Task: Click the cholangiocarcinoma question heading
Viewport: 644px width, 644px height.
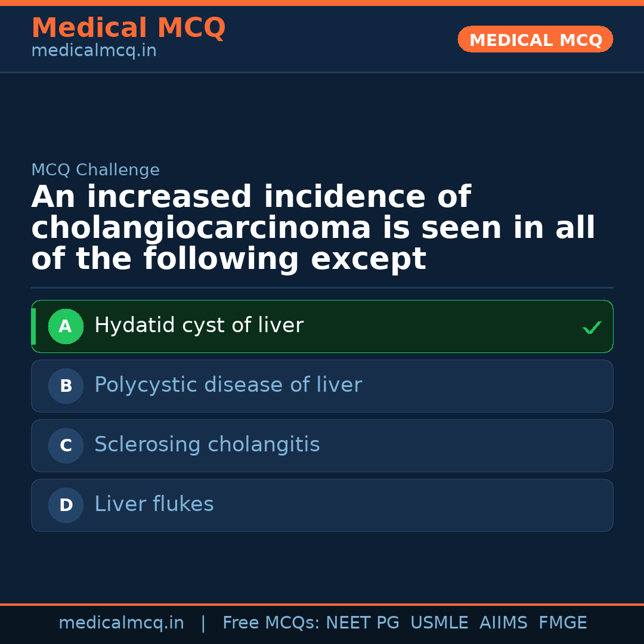Action: click(313, 228)
